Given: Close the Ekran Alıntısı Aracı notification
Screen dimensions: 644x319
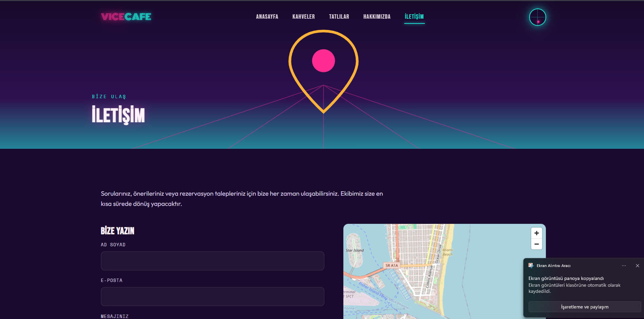Looking at the screenshot, I should tap(638, 266).
